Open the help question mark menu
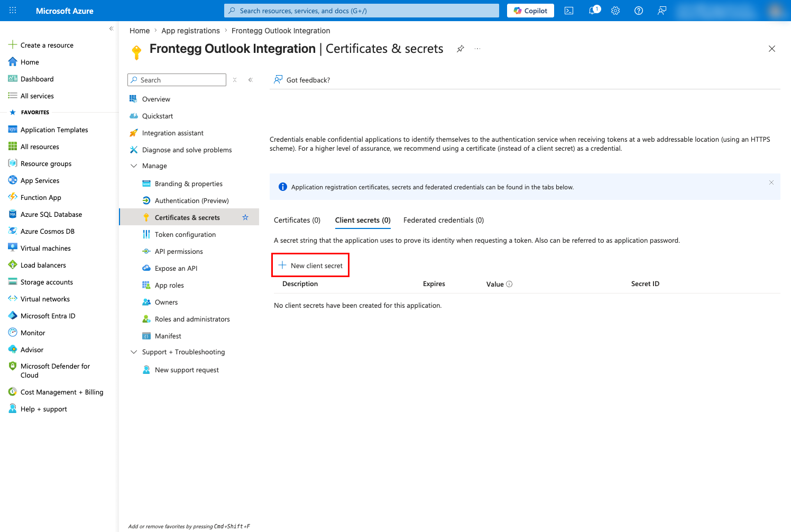The image size is (791, 532). tap(639, 11)
